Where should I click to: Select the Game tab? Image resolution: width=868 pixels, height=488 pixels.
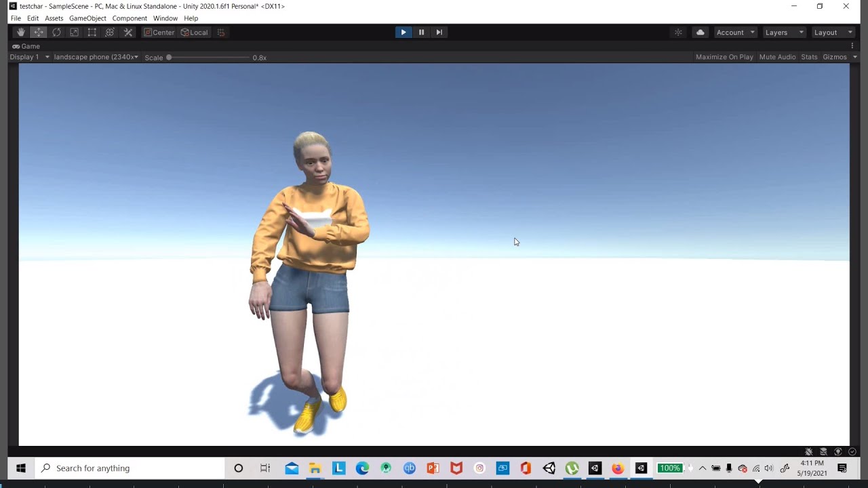tap(26, 46)
